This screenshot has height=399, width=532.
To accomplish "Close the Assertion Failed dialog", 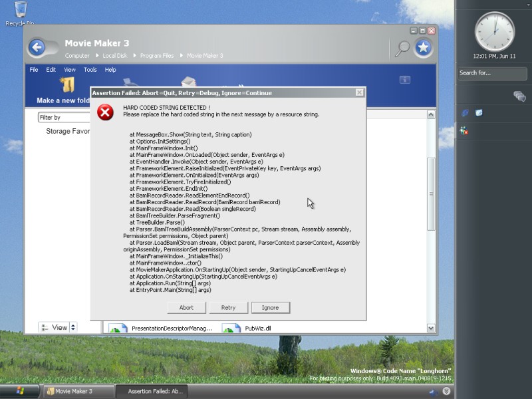I will [x=359, y=92].
